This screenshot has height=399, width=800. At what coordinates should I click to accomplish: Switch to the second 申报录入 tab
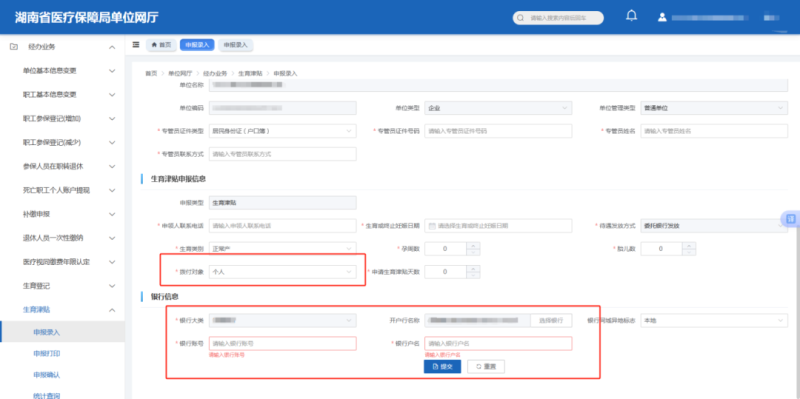click(236, 45)
